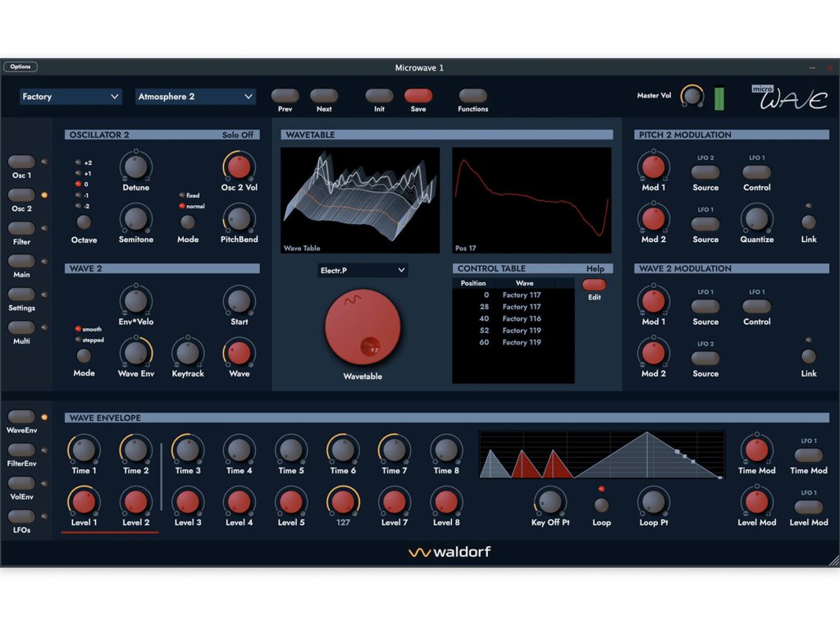The width and height of the screenshot is (840, 630).
Task: Click the Osc 2 Vol knob
Action: tap(239, 167)
